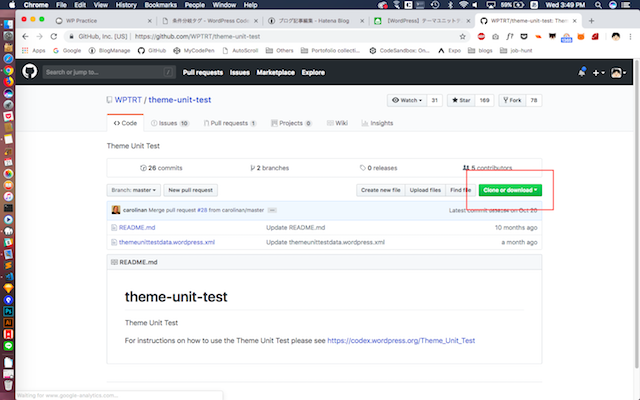This screenshot has width=640, height=400.
Task: Switch to the WP Practice browser tab
Action: coord(104,21)
